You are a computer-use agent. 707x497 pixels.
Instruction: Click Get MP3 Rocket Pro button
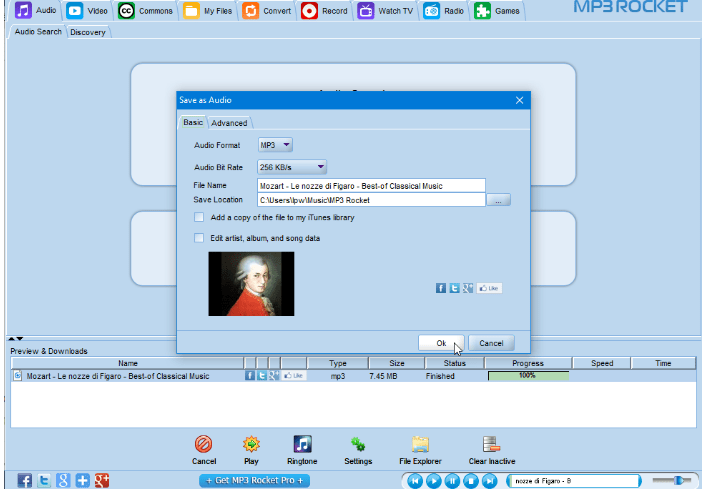254,481
